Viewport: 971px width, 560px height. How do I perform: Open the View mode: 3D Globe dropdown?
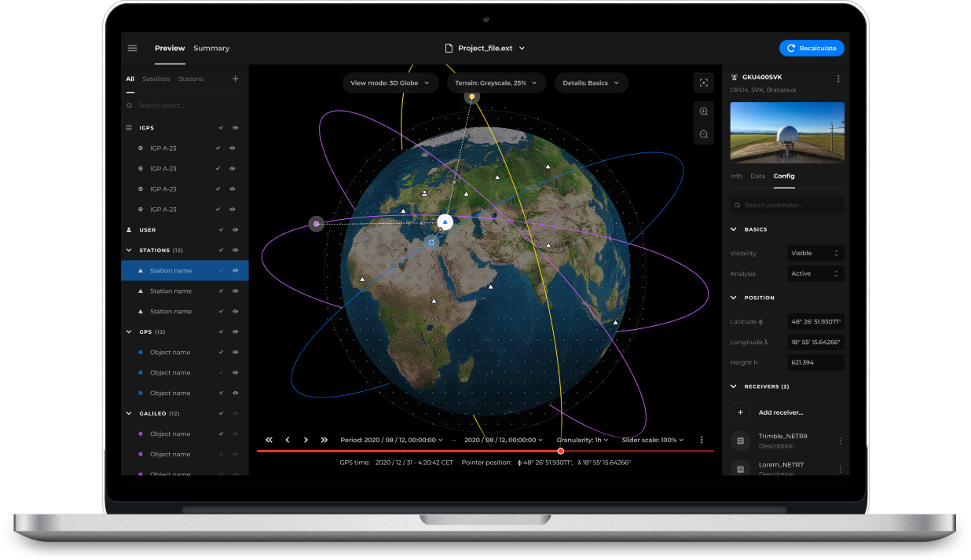390,82
